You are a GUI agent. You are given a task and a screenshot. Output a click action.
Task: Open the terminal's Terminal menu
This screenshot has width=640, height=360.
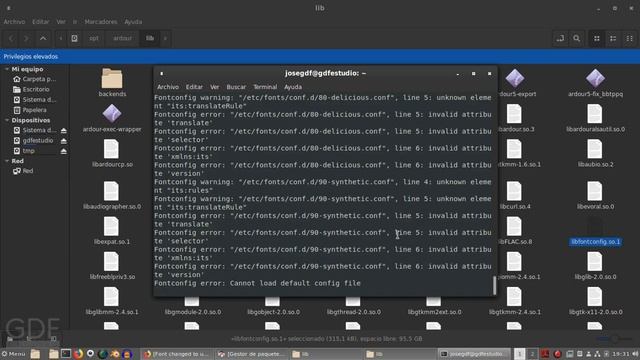[265, 87]
